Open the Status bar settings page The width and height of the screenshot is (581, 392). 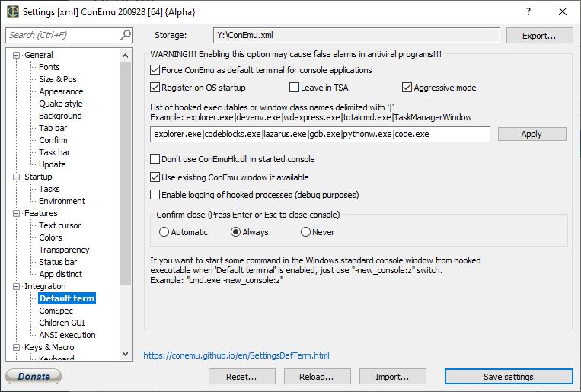pos(58,263)
